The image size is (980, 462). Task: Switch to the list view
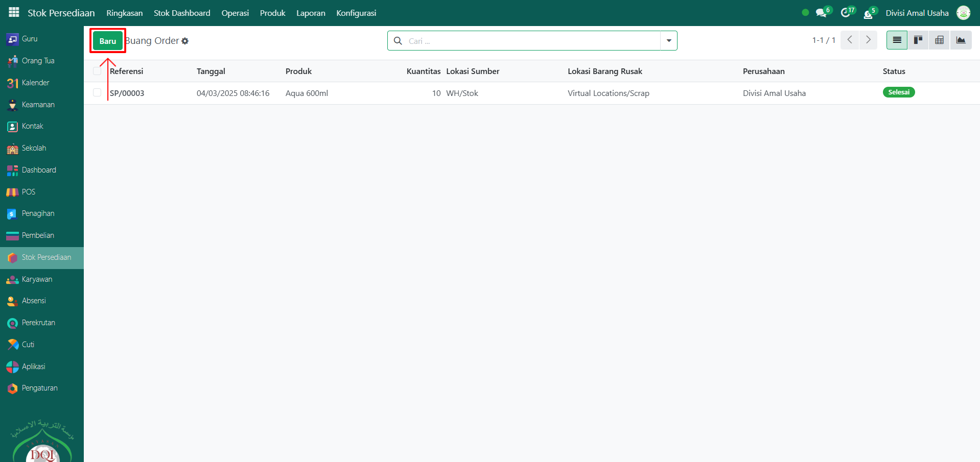(x=897, y=40)
